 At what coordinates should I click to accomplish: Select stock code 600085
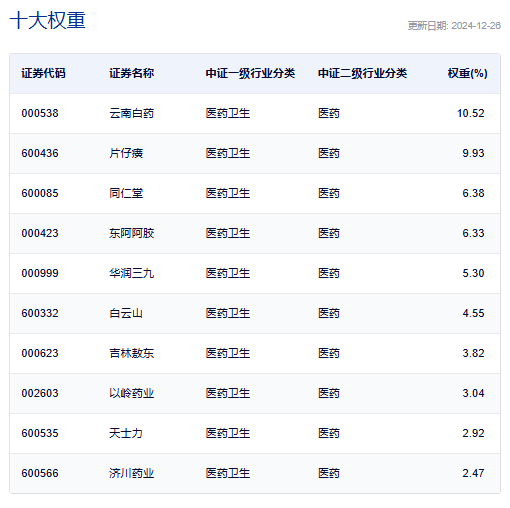pyautogui.click(x=40, y=193)
